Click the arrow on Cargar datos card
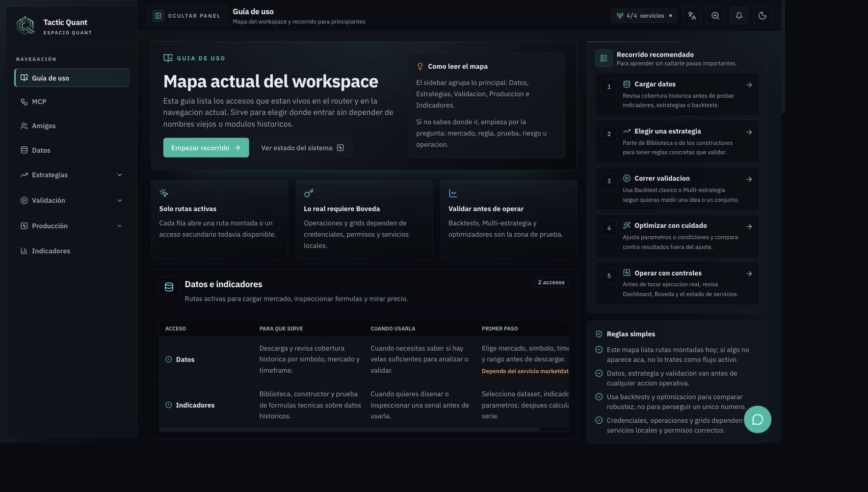Viewport: 868px width, 492px height. click(749, 85)
